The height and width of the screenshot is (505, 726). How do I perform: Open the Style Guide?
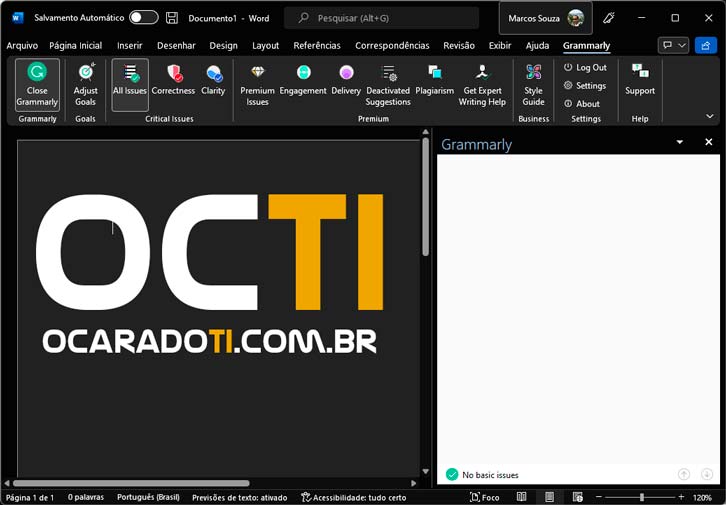[533, 85]
